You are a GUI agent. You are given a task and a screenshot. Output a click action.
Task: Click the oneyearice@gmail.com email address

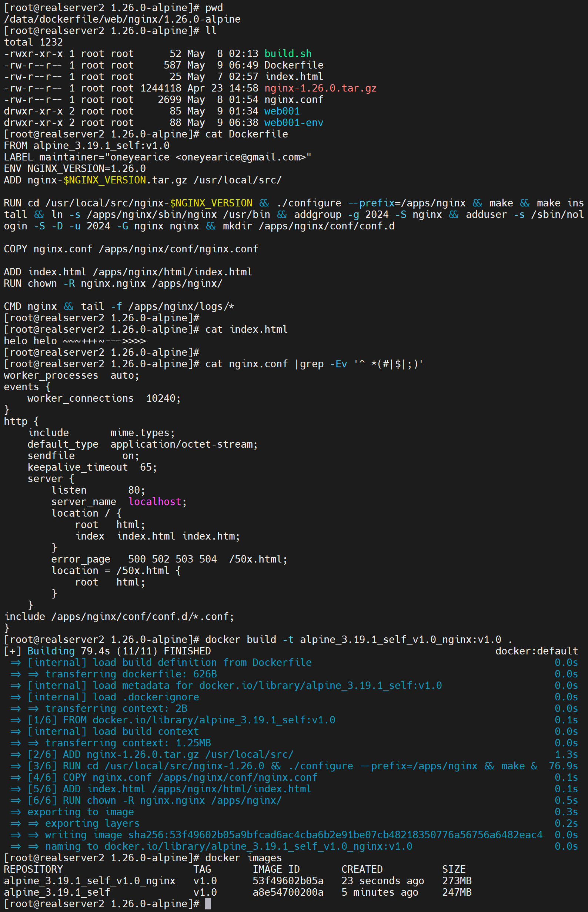[241, 157]
